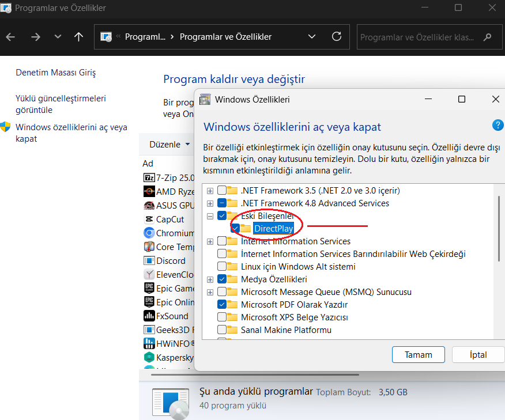
Task: Click programs list horizontal scrollbar
Action: 255,374
